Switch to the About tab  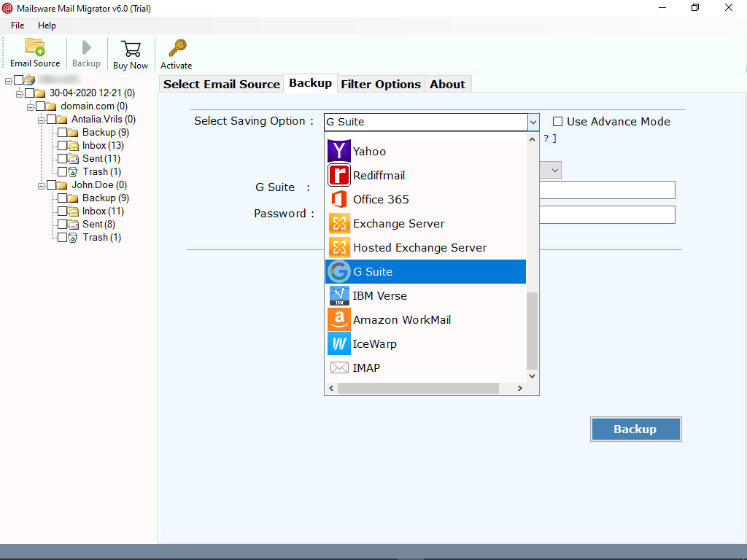447,85
